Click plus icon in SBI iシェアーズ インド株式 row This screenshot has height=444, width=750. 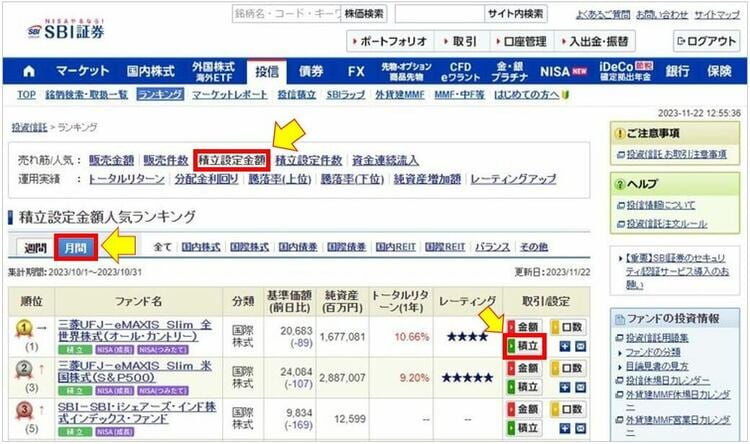[564, 428]
